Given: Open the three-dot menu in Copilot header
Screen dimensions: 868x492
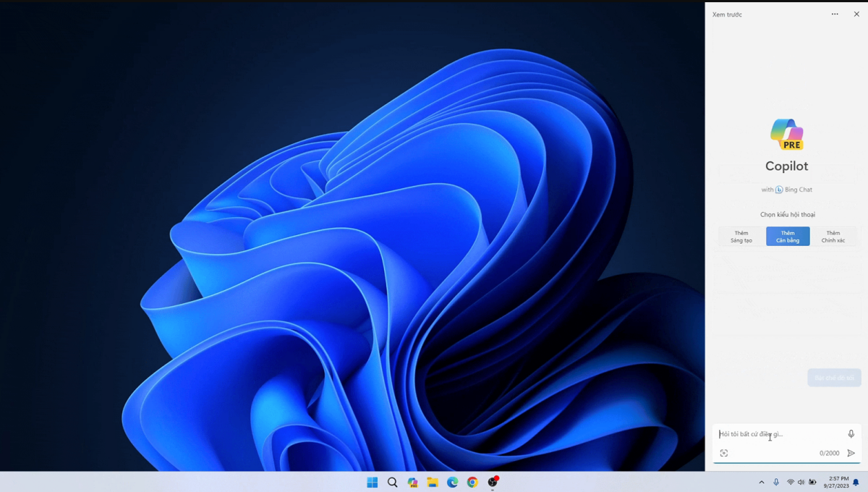Looking at the screenshot, I should [x=835, y=14].
